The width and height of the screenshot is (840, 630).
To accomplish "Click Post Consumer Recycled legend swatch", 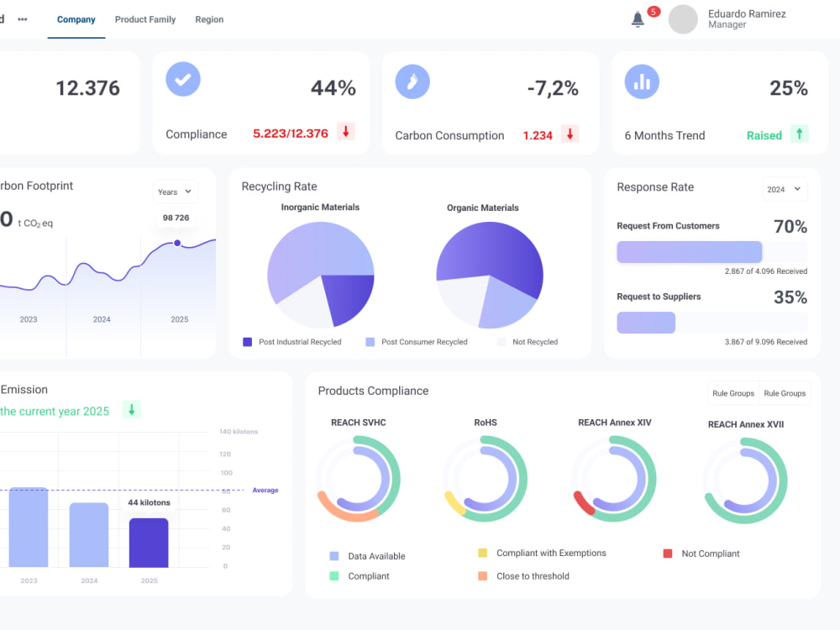I will (x=370, y=342).
